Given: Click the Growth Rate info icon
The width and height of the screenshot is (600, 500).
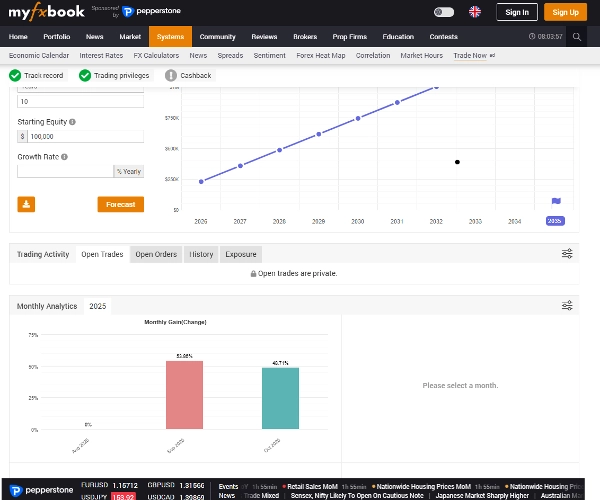Looking at the screenshot, I should tap(64, 157).
